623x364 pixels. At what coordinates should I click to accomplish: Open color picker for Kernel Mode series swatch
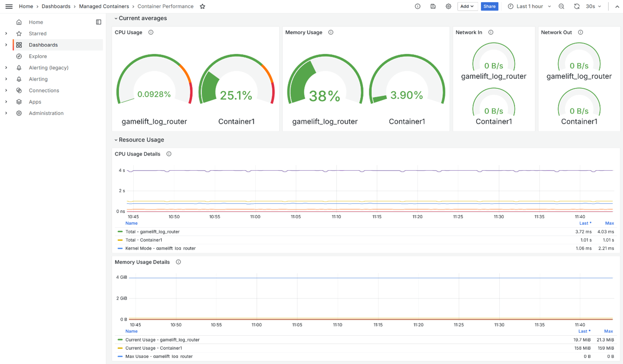pyautogui.click(x=120, y=247)
